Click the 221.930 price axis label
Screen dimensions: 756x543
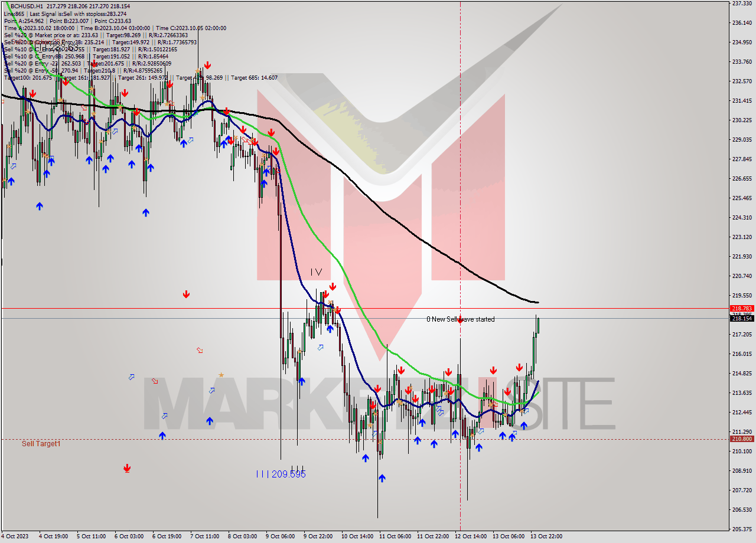pyautogui.click(x=742, y=257)
